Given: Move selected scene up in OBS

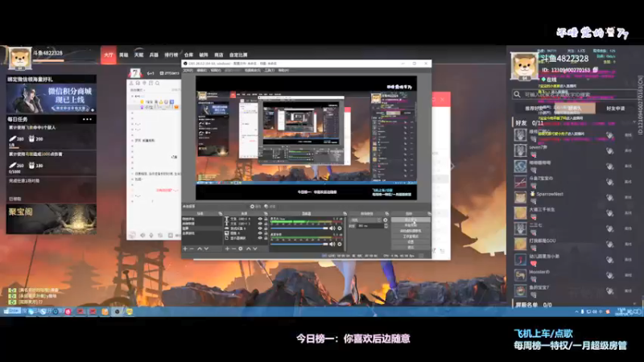Looking at the screenshot, I should tap(200, 249).
